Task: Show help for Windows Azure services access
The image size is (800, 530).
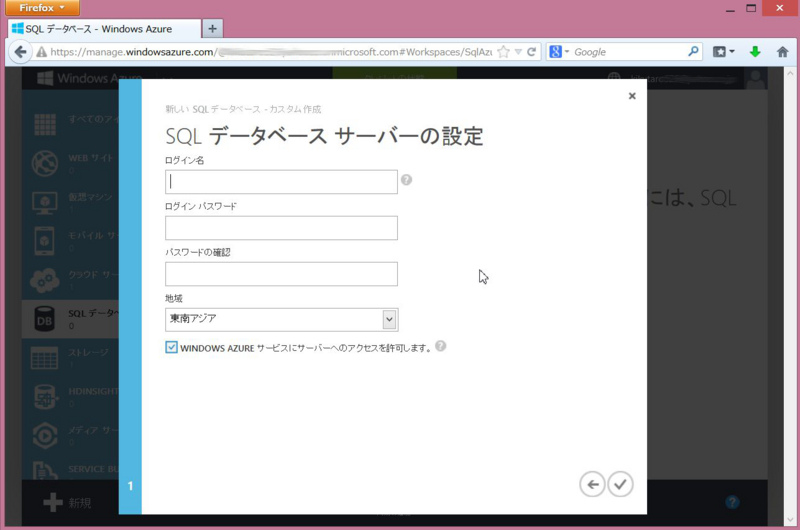Action: [x=441, y=346]
